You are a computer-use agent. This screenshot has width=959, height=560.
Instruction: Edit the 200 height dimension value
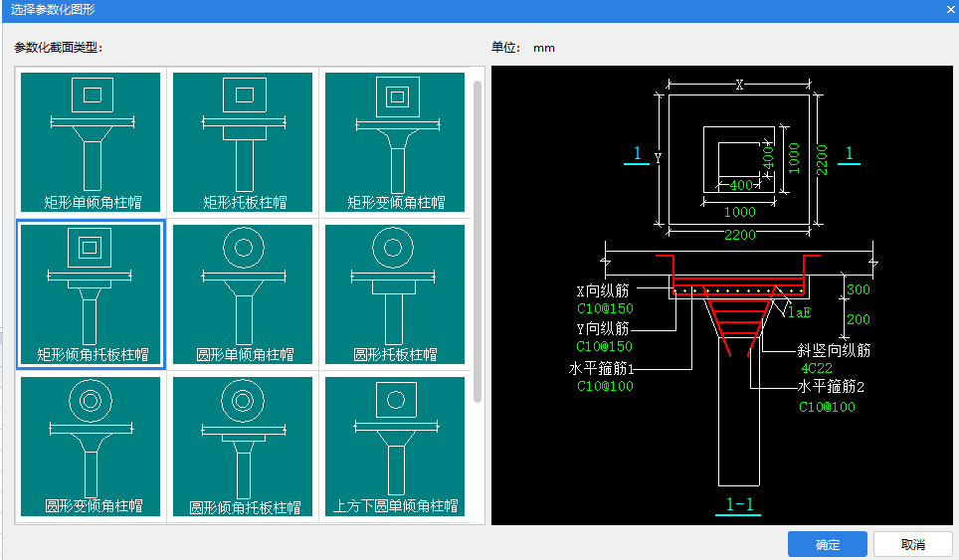[x=858, y=320]
